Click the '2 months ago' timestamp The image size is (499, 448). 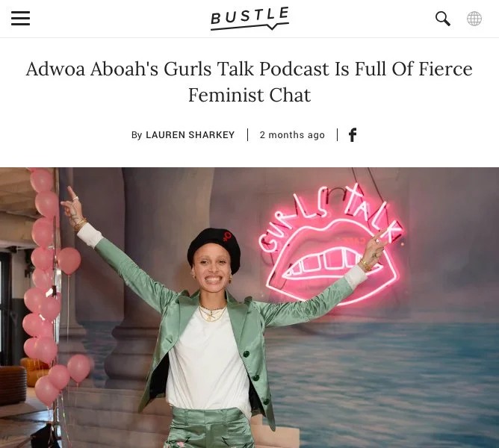292,135
